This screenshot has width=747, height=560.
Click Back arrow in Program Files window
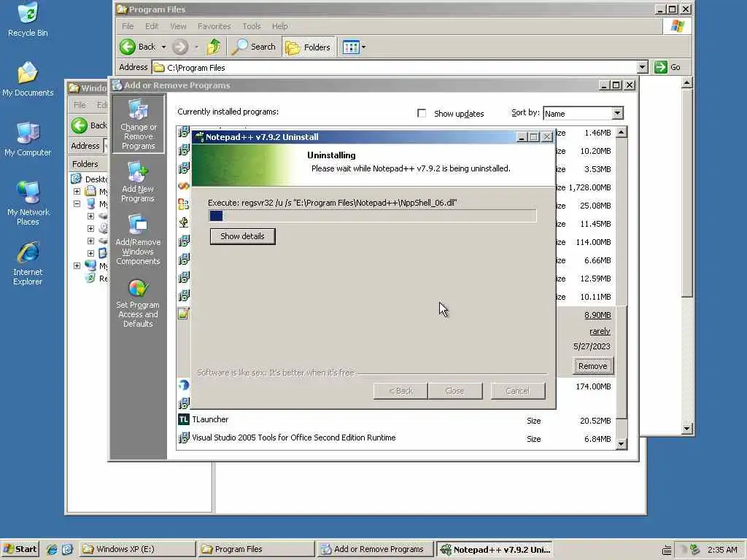click(x=128, y=47)
